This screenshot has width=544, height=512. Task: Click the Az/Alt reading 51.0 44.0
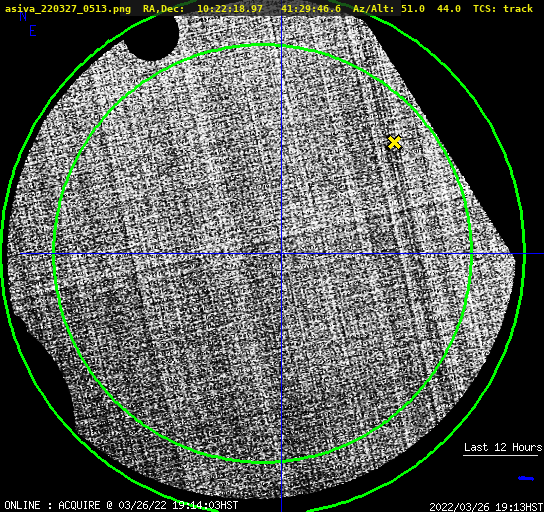(431, 9)
